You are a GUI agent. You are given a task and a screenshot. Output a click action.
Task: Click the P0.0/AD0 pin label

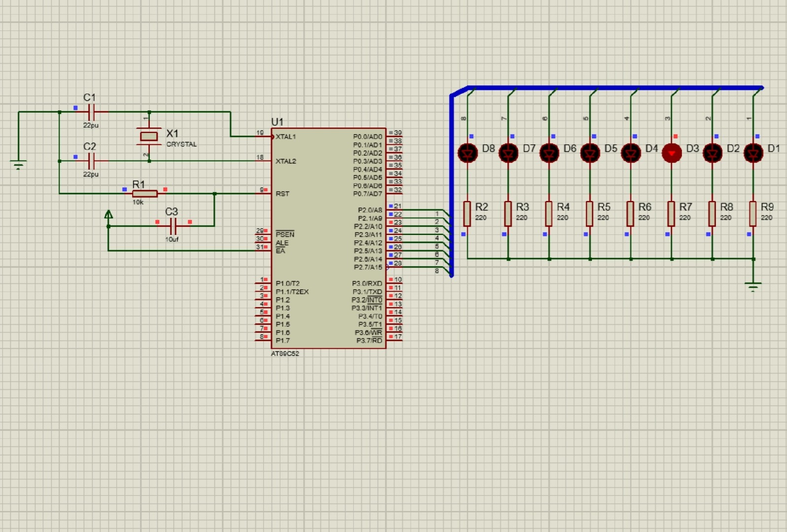pos(368,136)
